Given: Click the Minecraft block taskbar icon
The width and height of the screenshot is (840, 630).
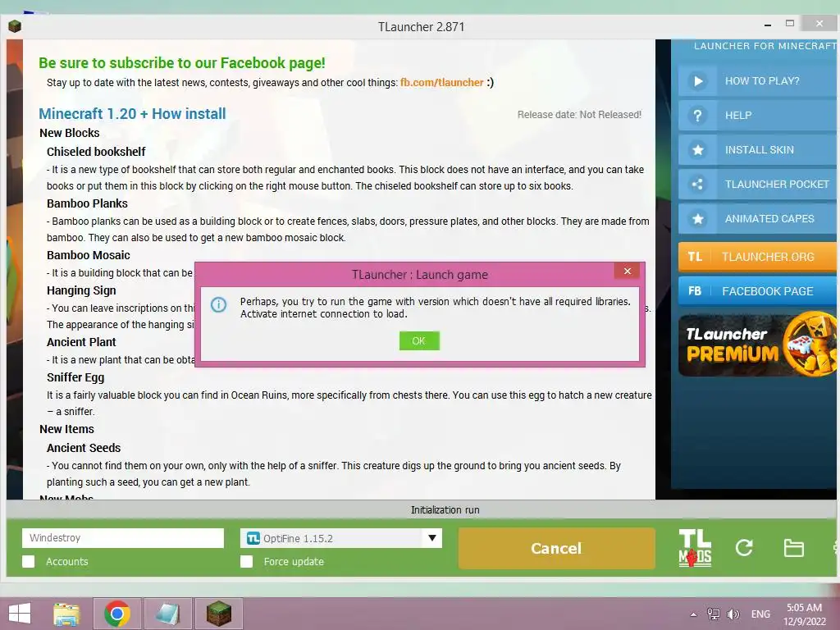Looking at the screenshot, I should coord(218,614).
